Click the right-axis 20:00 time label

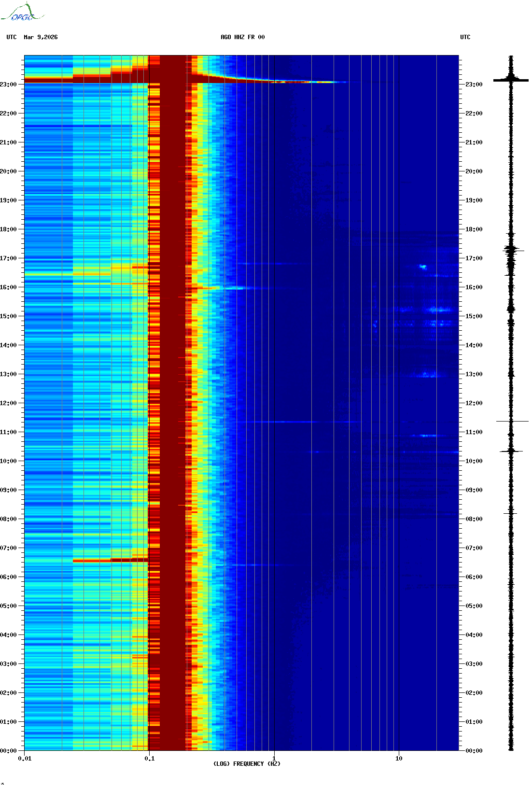(x=474, y=171)
